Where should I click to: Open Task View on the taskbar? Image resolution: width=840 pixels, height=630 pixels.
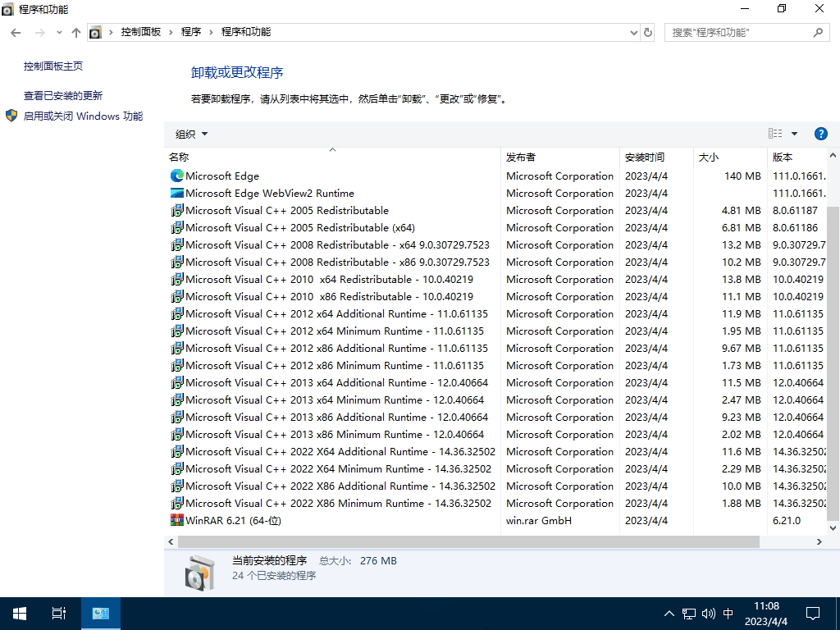point(59,613)
